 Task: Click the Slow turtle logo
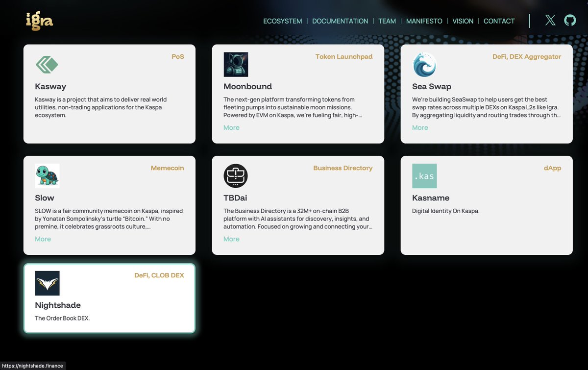point(47,176)
